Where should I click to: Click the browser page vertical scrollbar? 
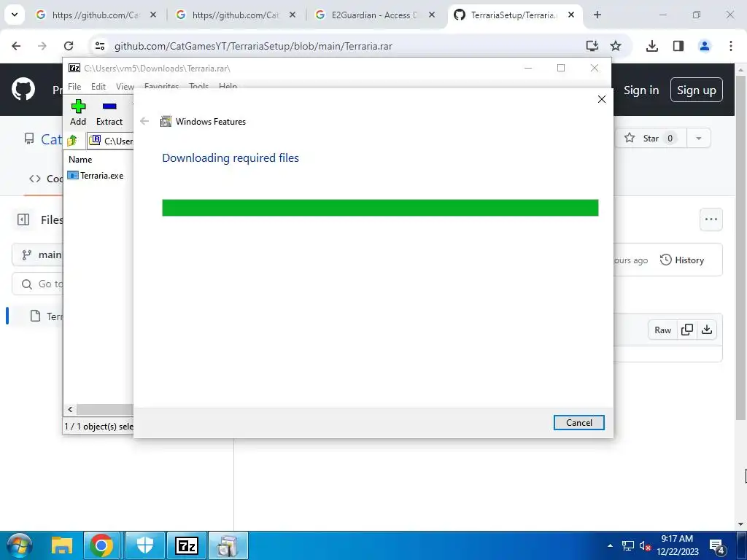click(x=740, y=248)
